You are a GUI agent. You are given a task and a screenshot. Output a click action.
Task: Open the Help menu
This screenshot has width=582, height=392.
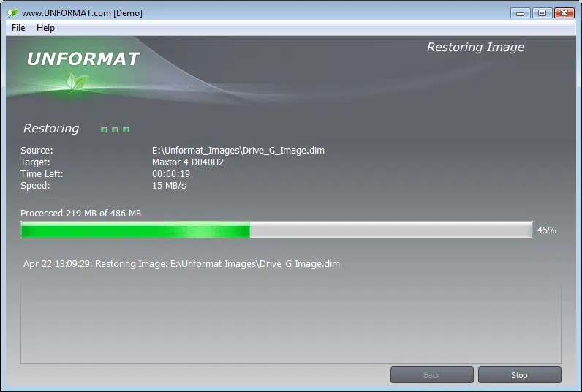[45, 28]
